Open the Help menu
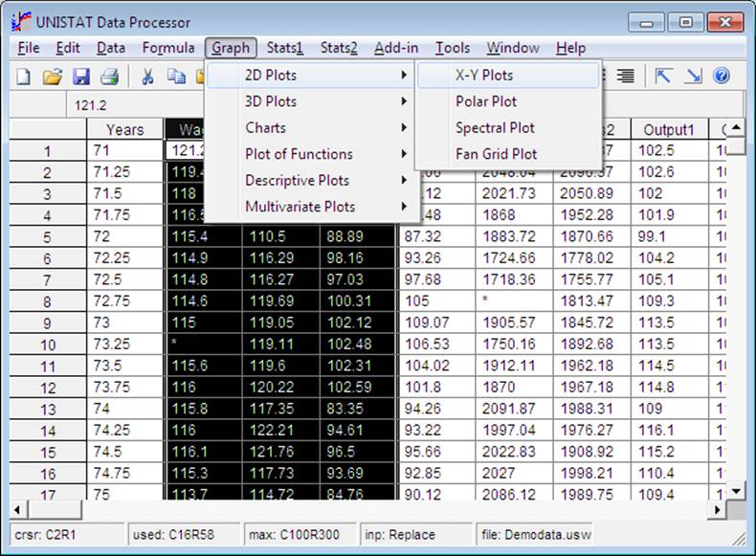 pyautogui.click(x=571, y=48)
